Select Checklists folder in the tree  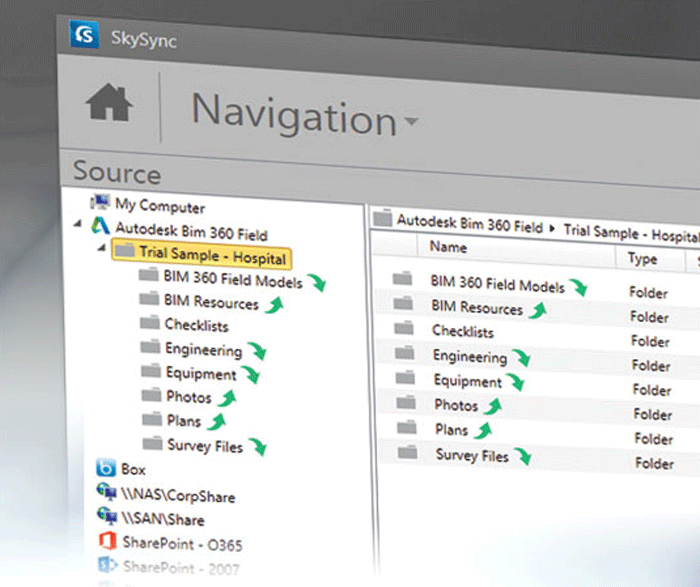[196, 325]
